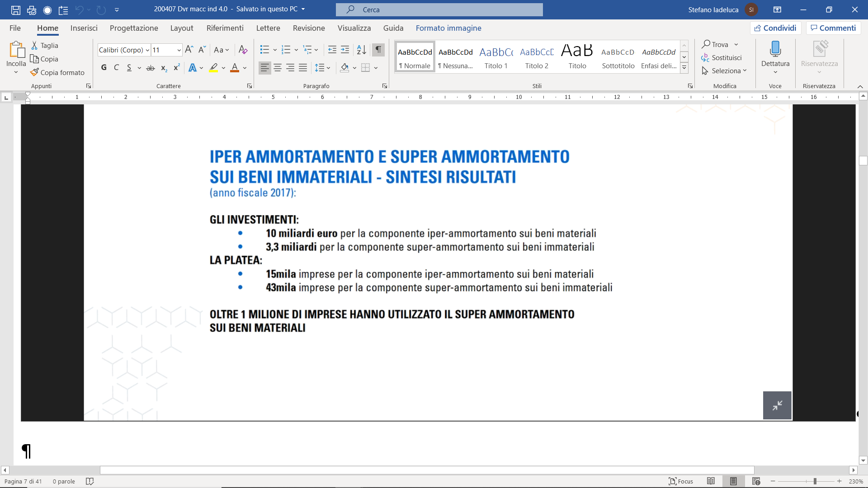This screenshot has width=868, height=488.
Task: Expand the font size dropdown
Action: click(x=179, y=50)
